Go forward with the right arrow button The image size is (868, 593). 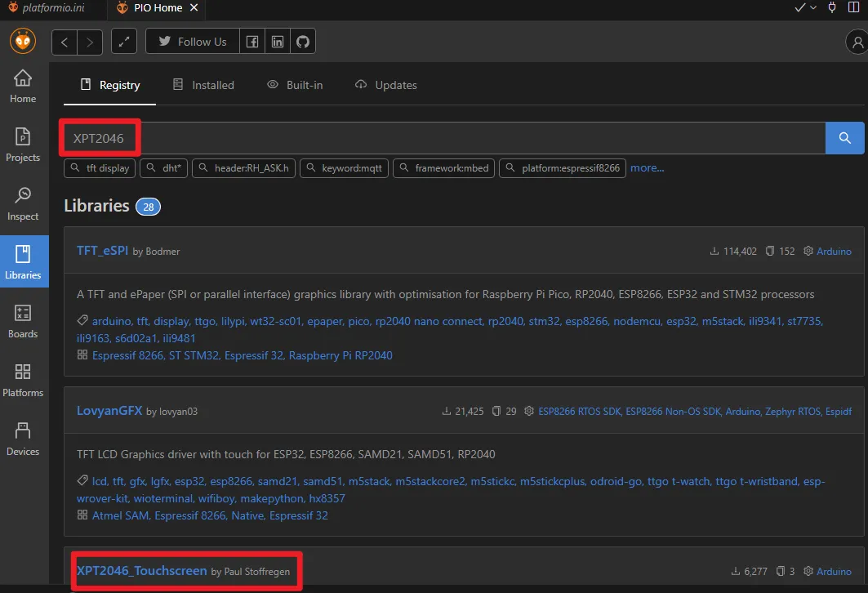(90, 42)
